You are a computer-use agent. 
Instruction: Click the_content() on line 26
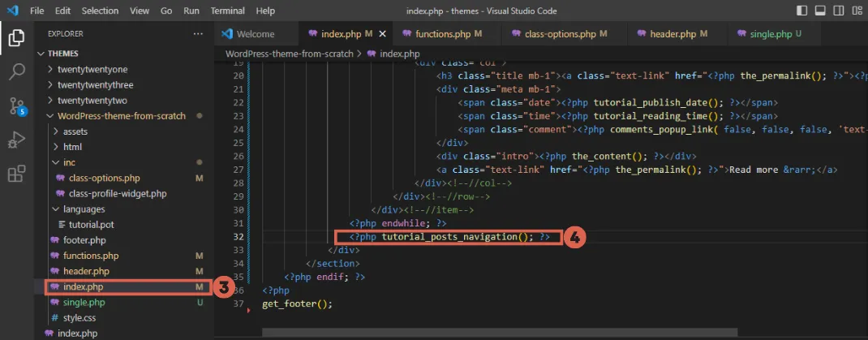609,156
